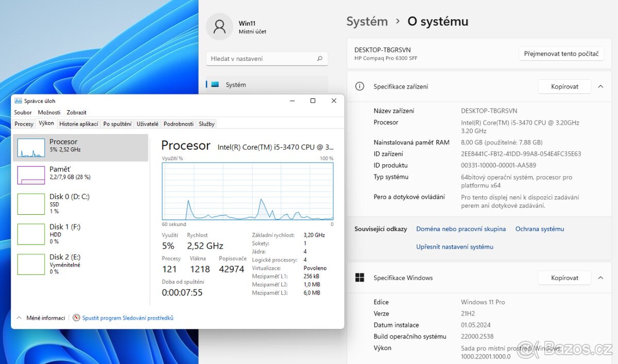618x364 pixels.
Task: Switch to the Procesy tab
Action: point(24,124)
